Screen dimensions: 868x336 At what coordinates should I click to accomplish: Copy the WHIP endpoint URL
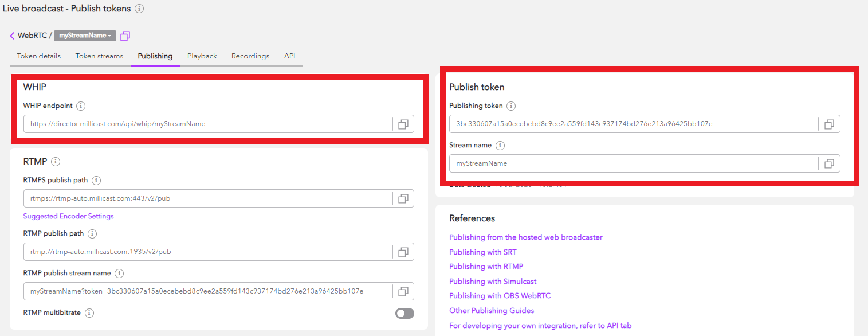tap(403, 124)
